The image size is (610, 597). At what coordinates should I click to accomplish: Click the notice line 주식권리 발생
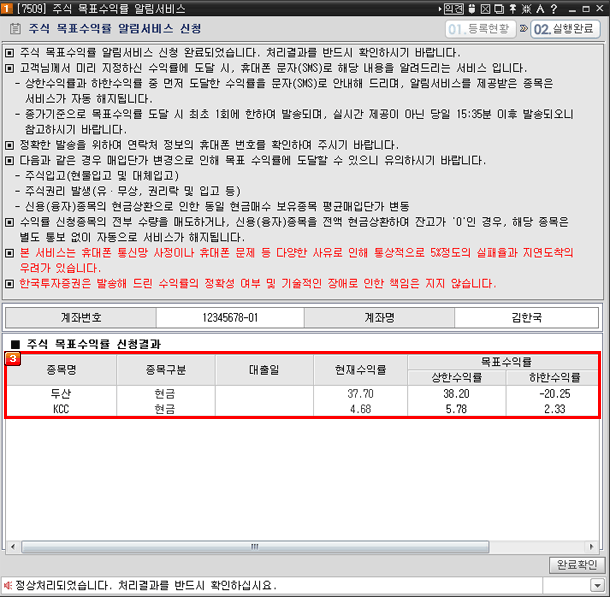(x=133, y=191)
